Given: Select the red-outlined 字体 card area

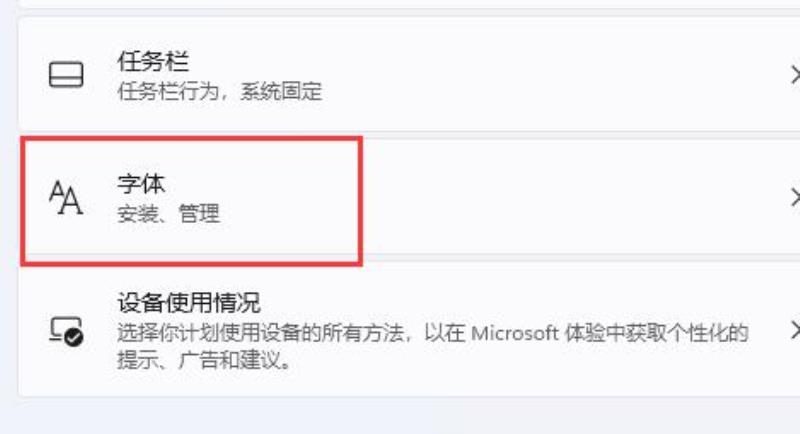Looking at the screenshot, I should coord(192,200).
